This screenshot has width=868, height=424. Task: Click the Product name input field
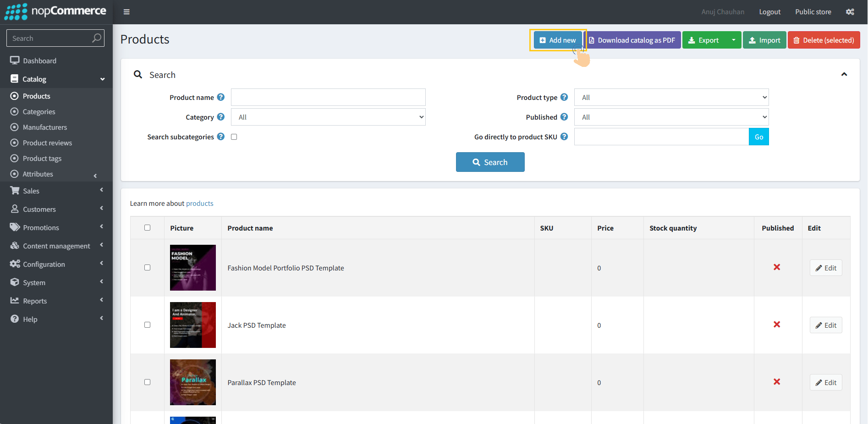(x=328, y=98)
